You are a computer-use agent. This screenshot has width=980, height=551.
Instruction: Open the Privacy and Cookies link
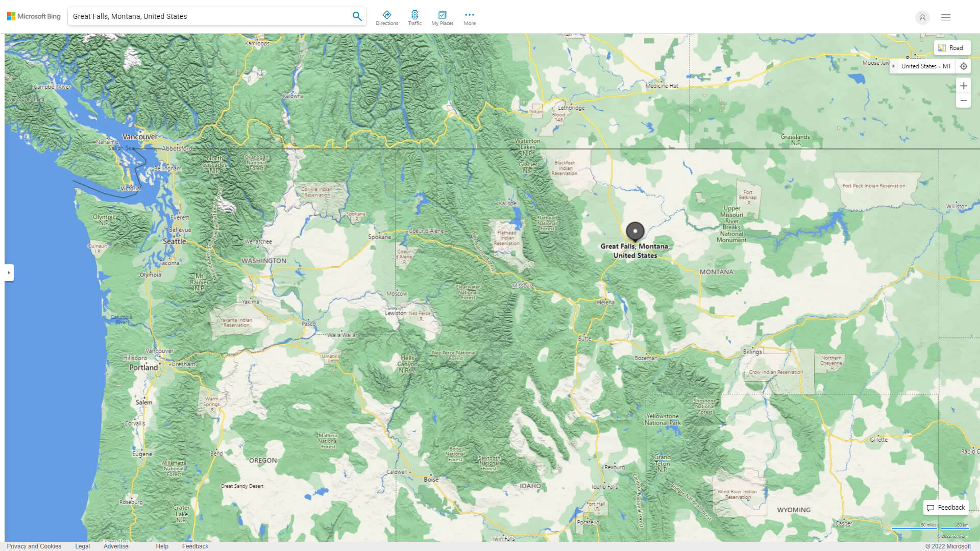34,546
